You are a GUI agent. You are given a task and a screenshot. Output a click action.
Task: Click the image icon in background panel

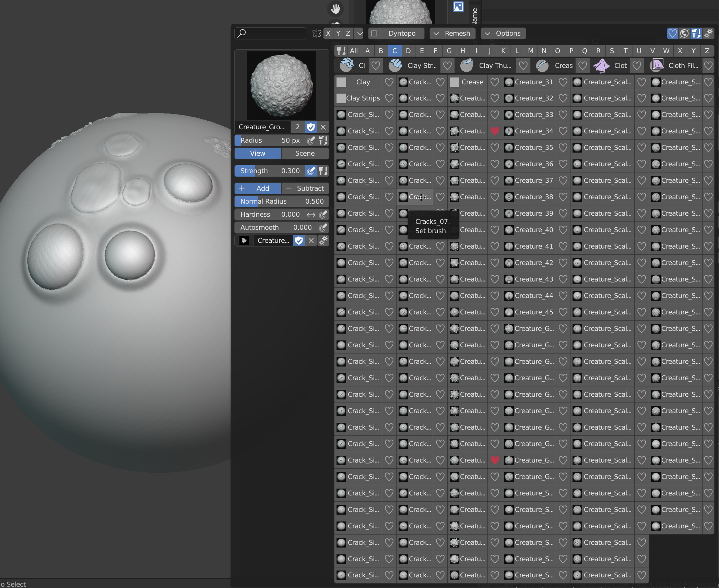[x=458, y=7]
